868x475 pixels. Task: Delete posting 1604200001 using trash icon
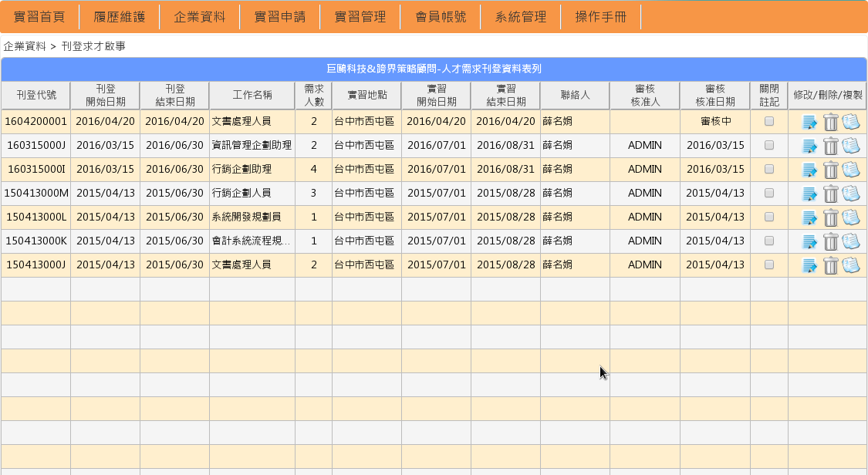tap(830, 122)
